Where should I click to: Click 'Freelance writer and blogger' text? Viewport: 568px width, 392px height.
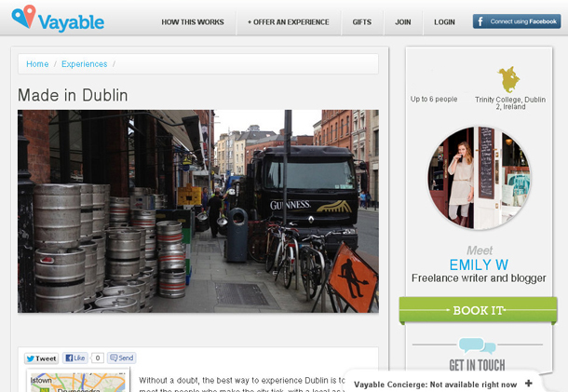click(x=479, y=277)
